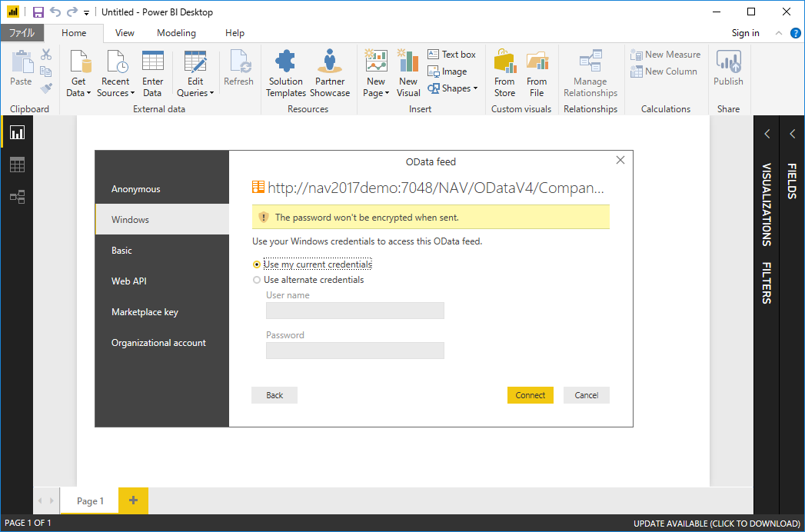Open the blue Help question mark icon
Image resolution: width=805 pixels, height=532 pixels.
coord(795,33)
